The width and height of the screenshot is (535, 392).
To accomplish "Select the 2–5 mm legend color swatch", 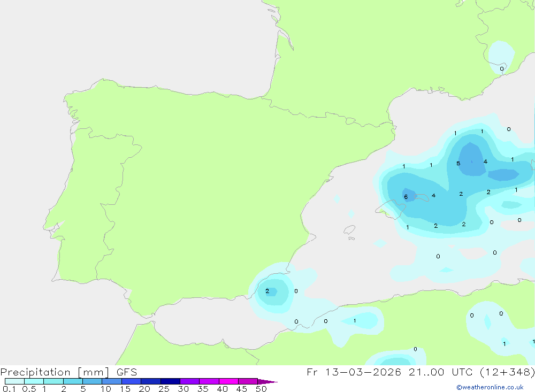I will coord(73,381).
